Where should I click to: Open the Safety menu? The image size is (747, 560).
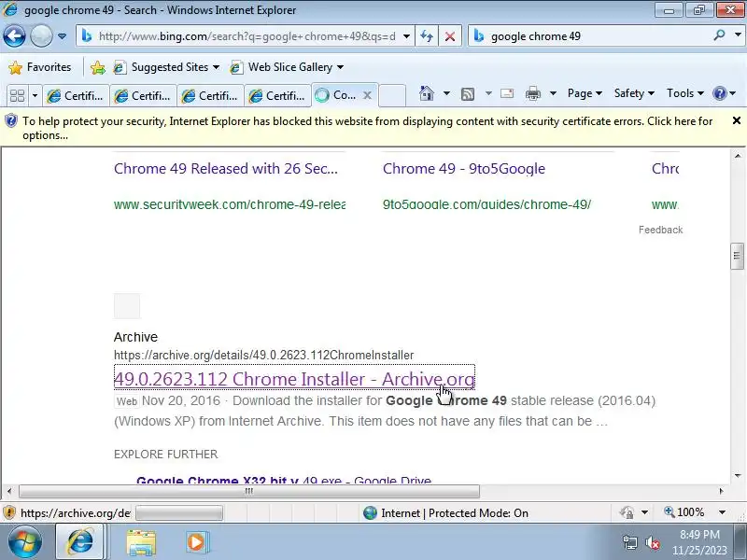(634, 93)
